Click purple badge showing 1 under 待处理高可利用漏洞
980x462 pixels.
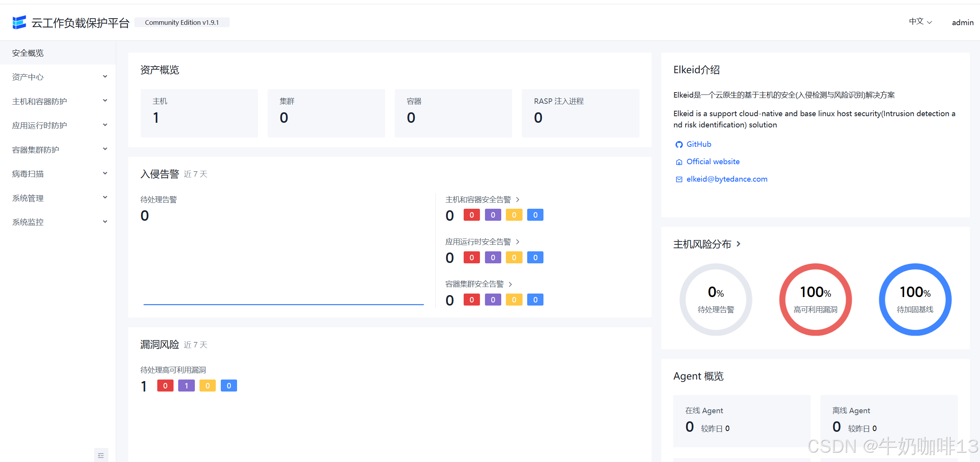pyautogui.click(x=186, y=386)
